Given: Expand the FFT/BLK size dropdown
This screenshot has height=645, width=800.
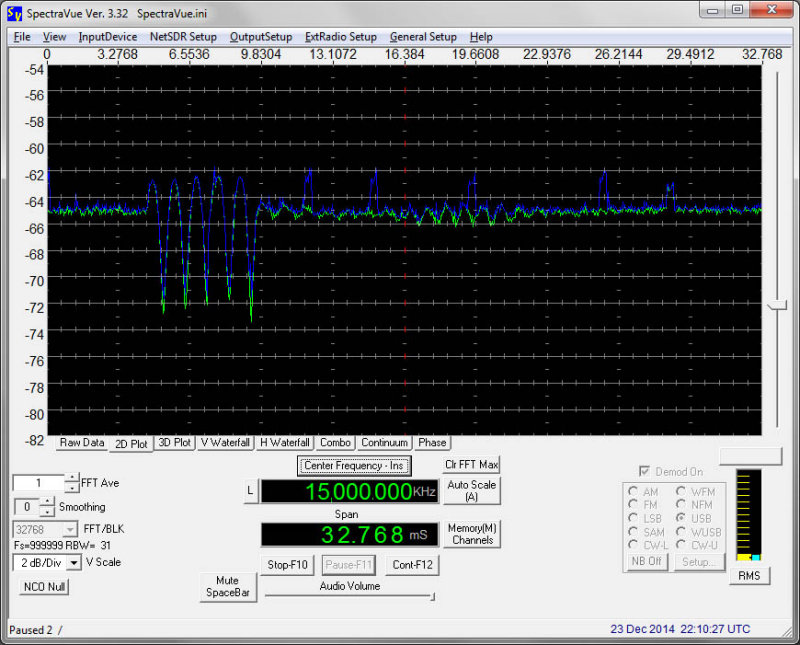Looking at the screenshot, I should coord(71,529).
